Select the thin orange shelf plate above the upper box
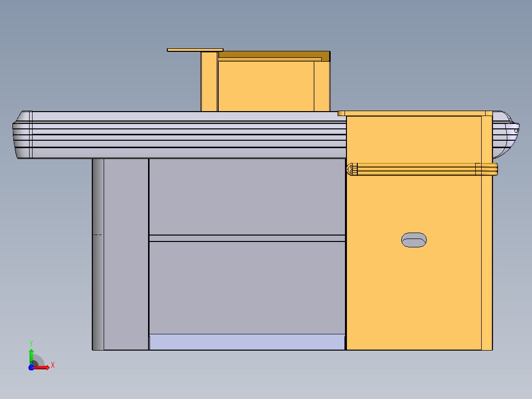Image resolution: width=532 pixels, height=399 pixels. click(195, 50)
